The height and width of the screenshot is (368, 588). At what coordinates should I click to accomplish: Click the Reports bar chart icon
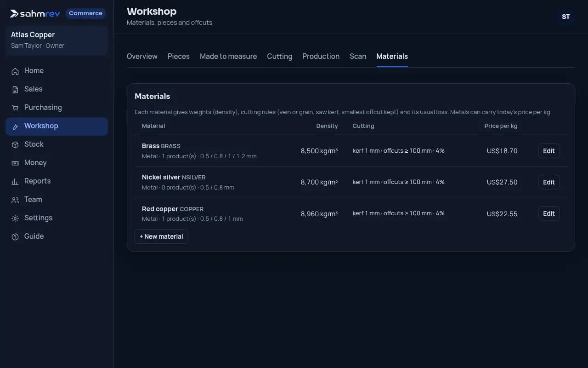(15, 181)
